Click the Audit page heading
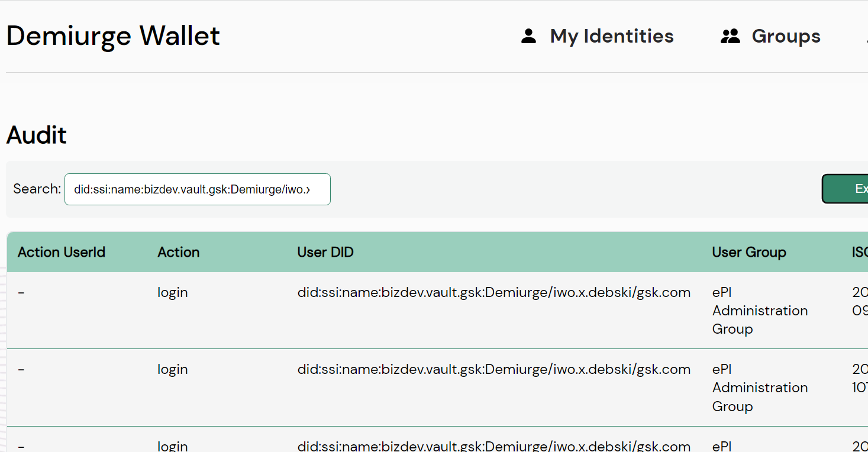868x452 pixels. tap(36, 135)
